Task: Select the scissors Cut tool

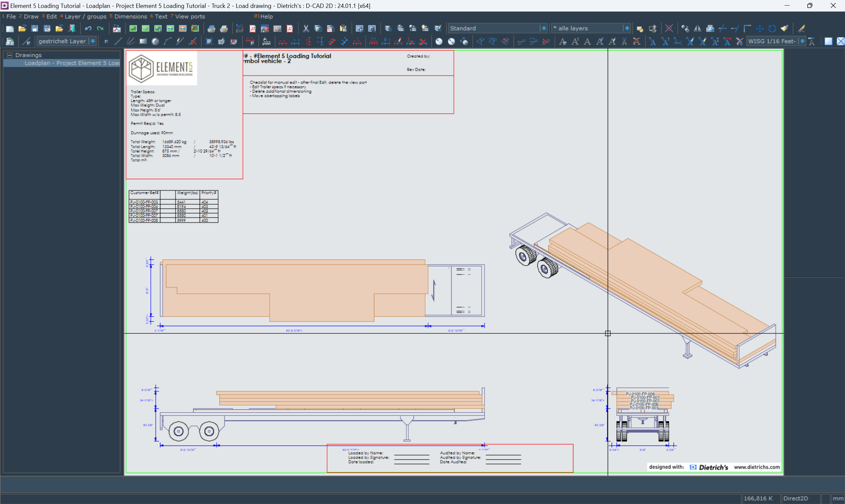Action: (x=306, y=28)
